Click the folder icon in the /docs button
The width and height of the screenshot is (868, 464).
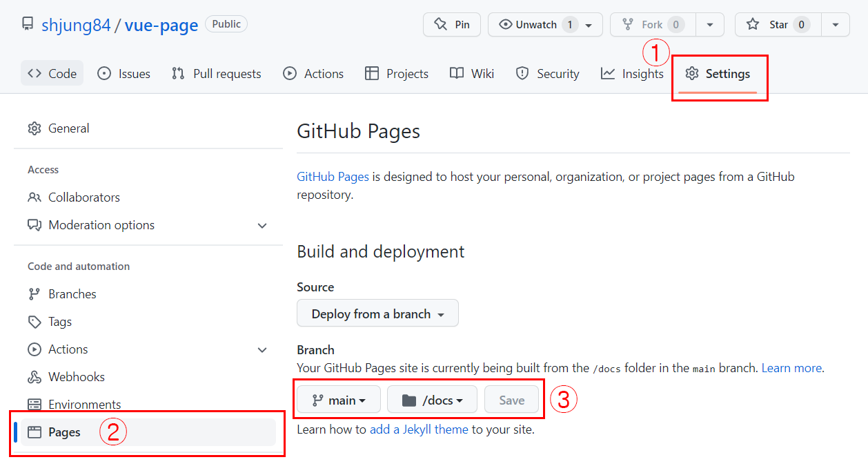pos(409,400)
